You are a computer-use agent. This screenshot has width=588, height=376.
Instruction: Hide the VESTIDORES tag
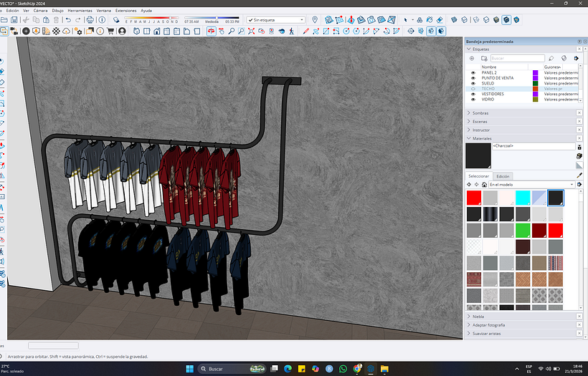click(x=473, y=95)
